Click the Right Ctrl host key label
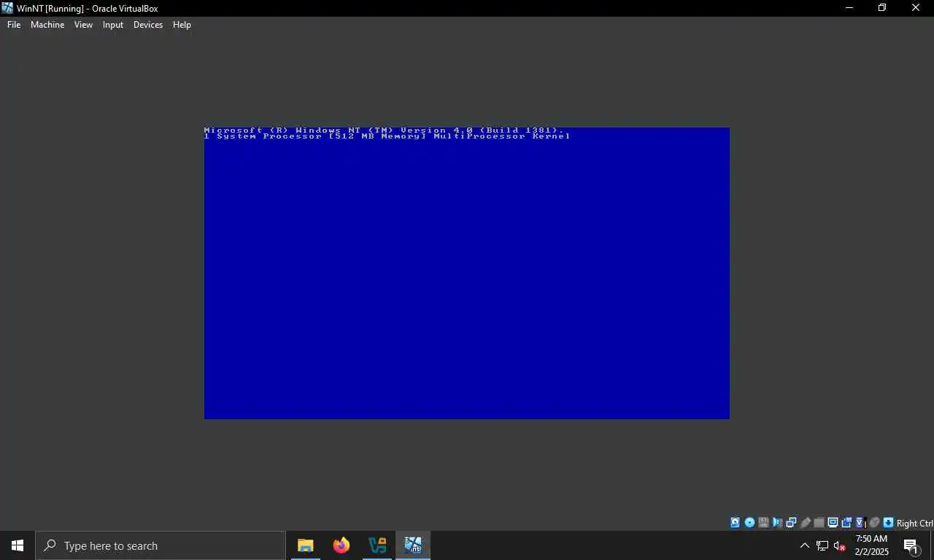This screenshot has width=934, height=560. pos(915,524)
